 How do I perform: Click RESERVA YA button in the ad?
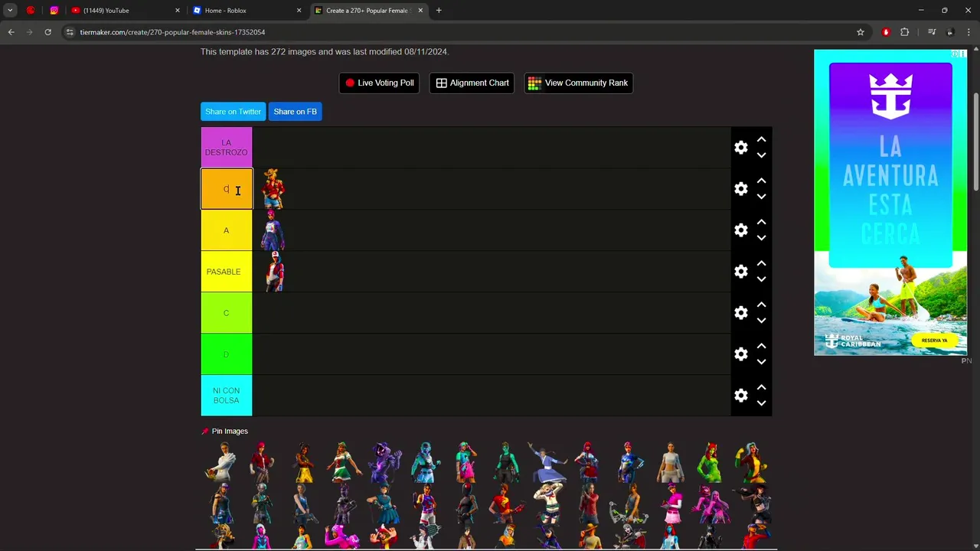[x=934, y=341]
